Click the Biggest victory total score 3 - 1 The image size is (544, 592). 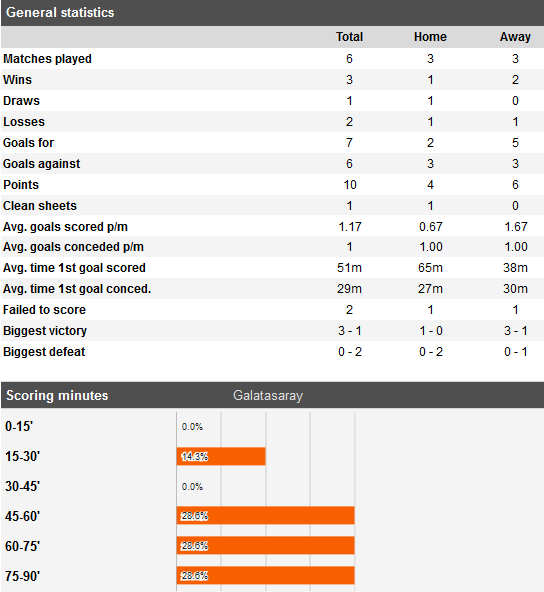pos(350,331)
